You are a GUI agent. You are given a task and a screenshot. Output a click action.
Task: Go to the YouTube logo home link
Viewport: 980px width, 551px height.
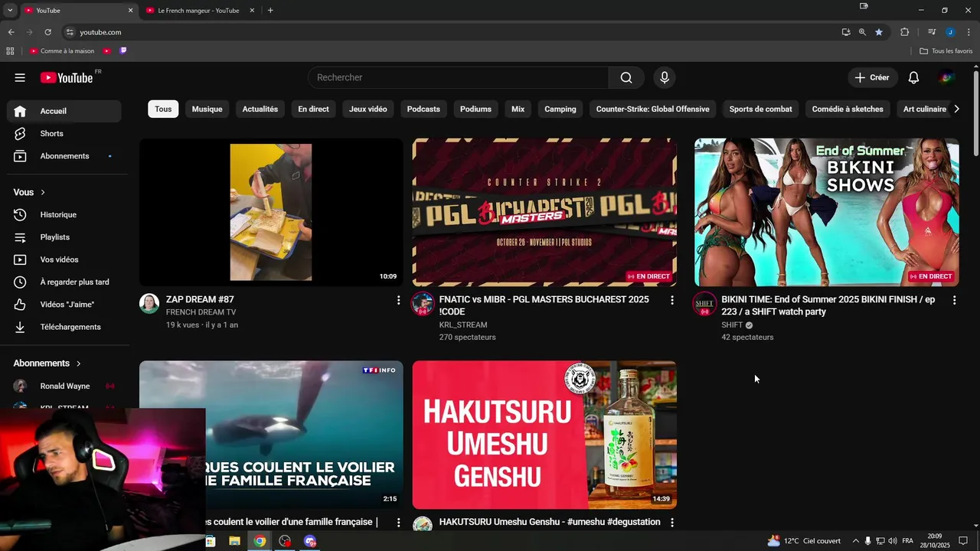67,77
